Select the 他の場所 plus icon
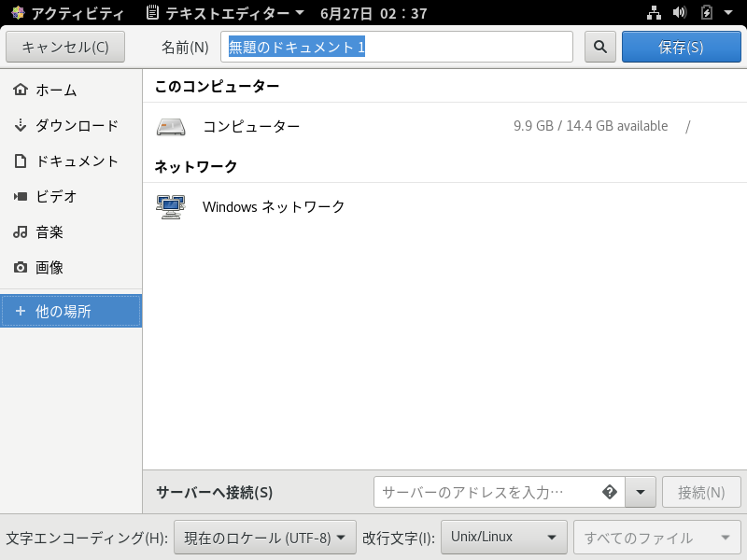 pyautogui.click(x=21, y=311)
